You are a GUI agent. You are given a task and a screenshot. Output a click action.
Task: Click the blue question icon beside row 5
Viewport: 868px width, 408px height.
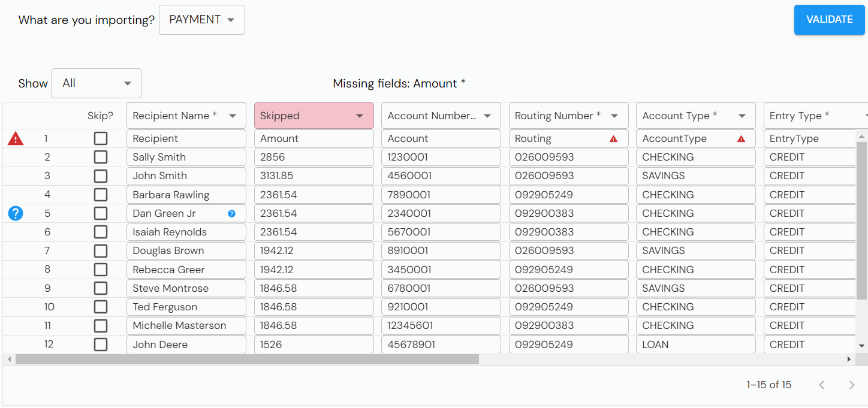point(16,213)
